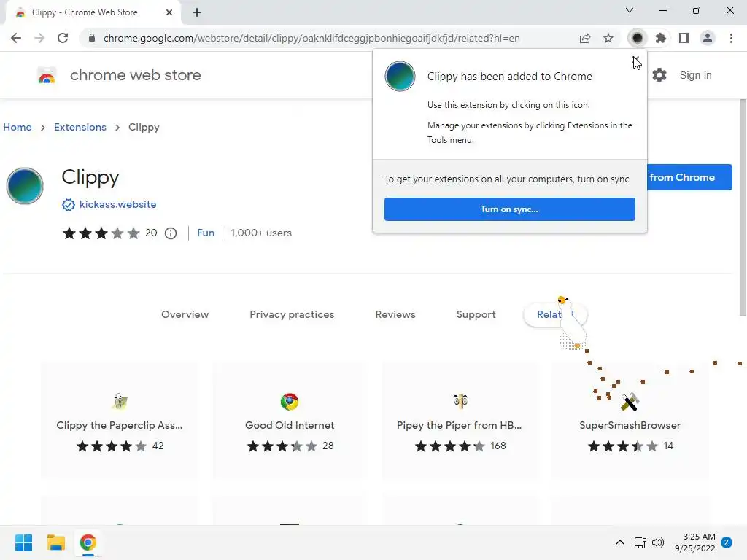Go back to the previous page
The width and height of the screenshot is (747, 560).
[x=16, y=38]
